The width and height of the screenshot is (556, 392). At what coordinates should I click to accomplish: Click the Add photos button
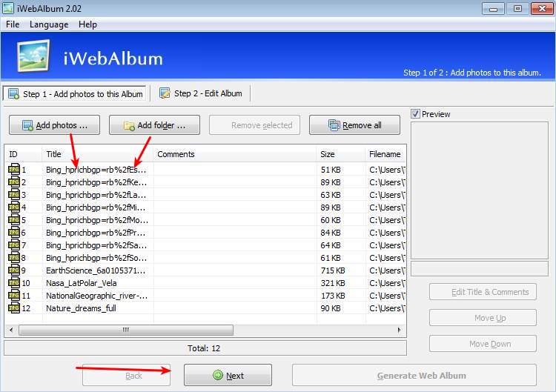click(55, 125)
